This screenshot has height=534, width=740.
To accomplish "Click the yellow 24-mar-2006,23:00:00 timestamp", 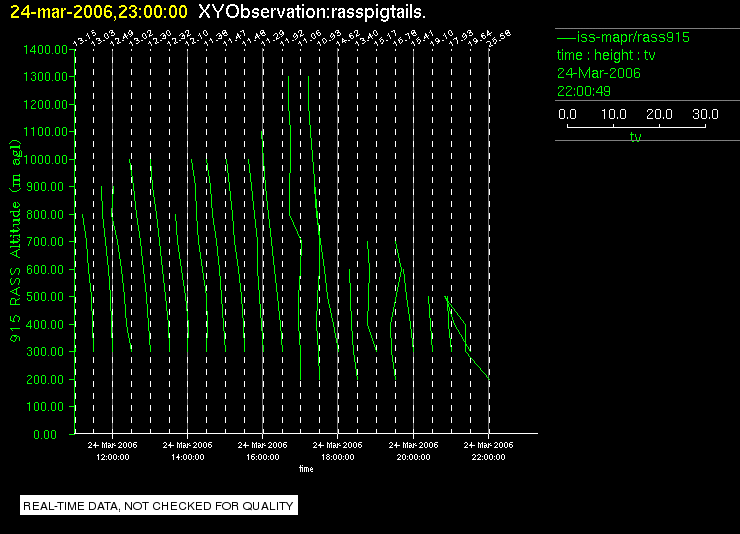I will 99,12.
